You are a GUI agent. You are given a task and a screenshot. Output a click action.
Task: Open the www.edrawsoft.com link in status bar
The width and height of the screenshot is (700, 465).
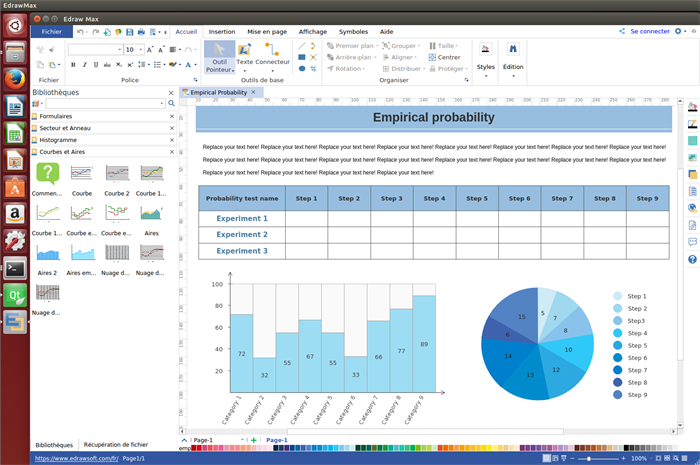pos(77,458)
